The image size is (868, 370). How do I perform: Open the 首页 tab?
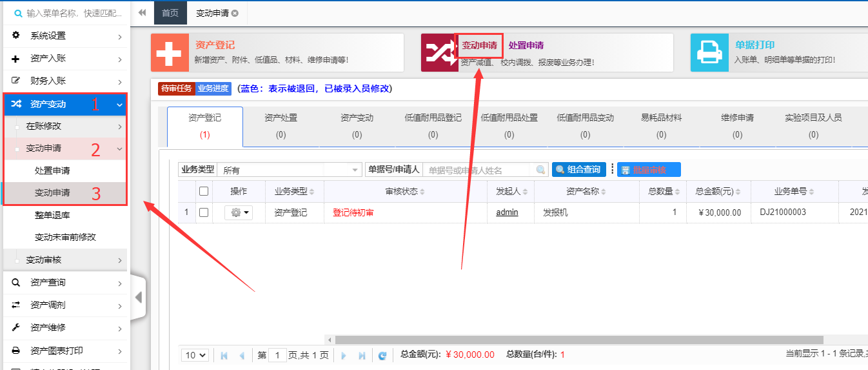pyautogui.click(x=170, y=13)
